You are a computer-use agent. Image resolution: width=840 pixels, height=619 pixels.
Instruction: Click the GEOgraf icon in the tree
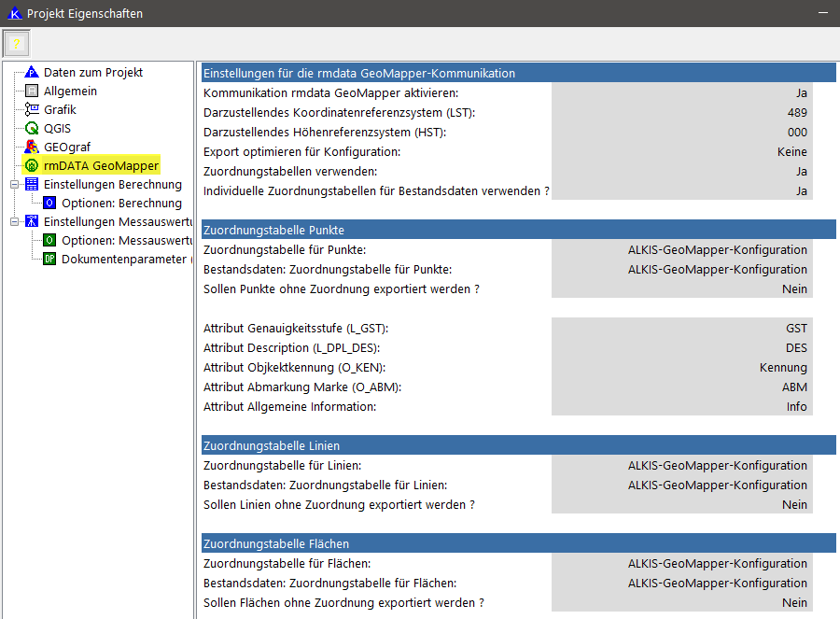pyautogui.click(x=32, y=147)
